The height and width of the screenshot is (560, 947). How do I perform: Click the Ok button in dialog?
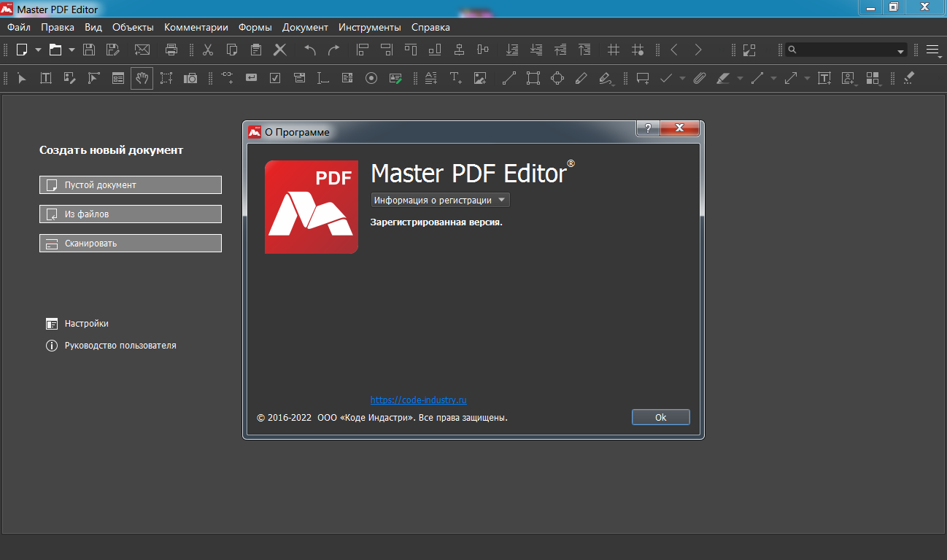click(x=661, y=417)
